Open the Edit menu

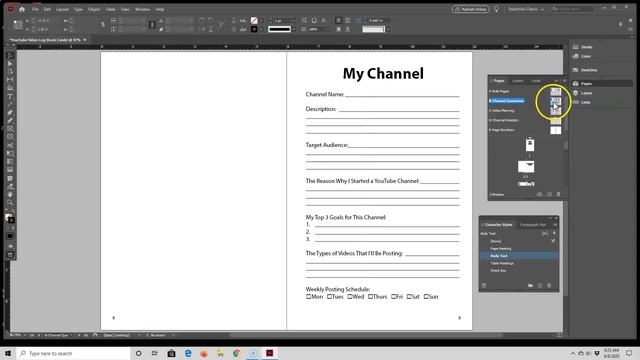coord(47,9)
